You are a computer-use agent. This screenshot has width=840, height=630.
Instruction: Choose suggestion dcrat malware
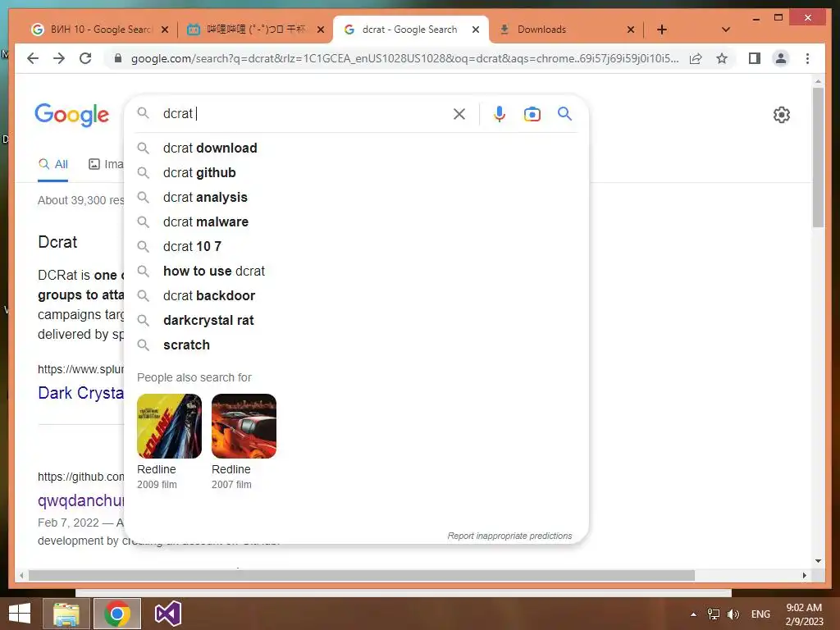point(356,221)
